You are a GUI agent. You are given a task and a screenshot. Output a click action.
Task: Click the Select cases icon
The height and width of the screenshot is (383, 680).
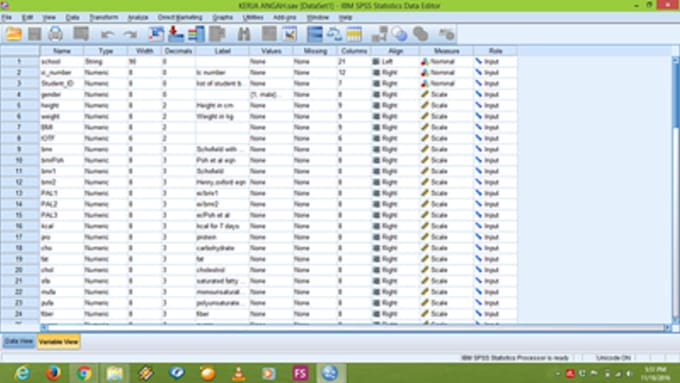(x=354, y=34)
